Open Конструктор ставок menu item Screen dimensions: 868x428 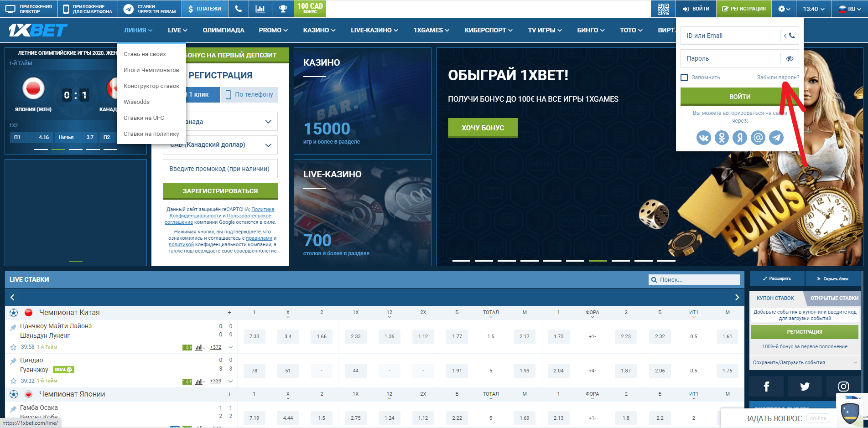point(151,86)
